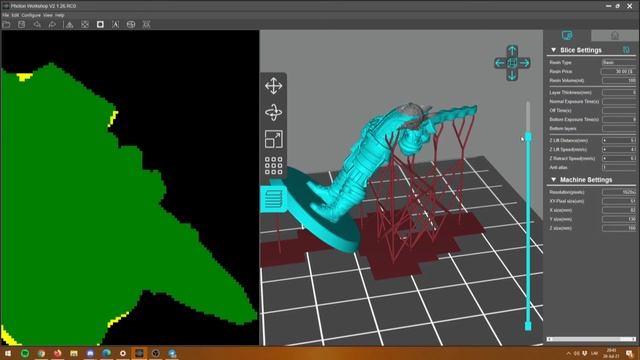Screen dimensions: 640x360
Task: Click the X size input field
Action: tap(619, 210)
